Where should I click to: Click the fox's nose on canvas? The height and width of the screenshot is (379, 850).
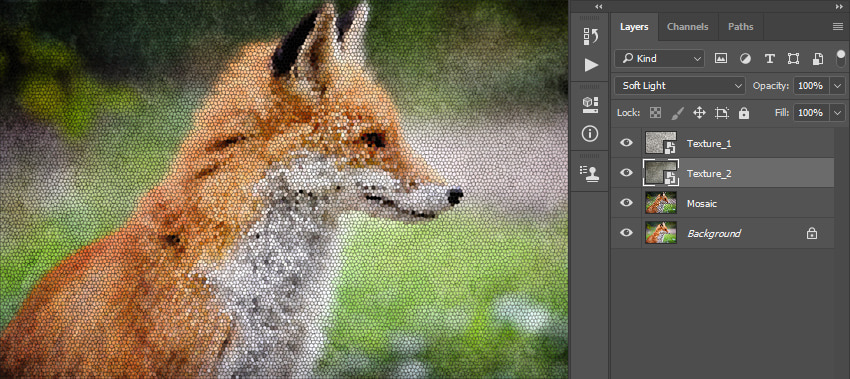pos(455,196)
